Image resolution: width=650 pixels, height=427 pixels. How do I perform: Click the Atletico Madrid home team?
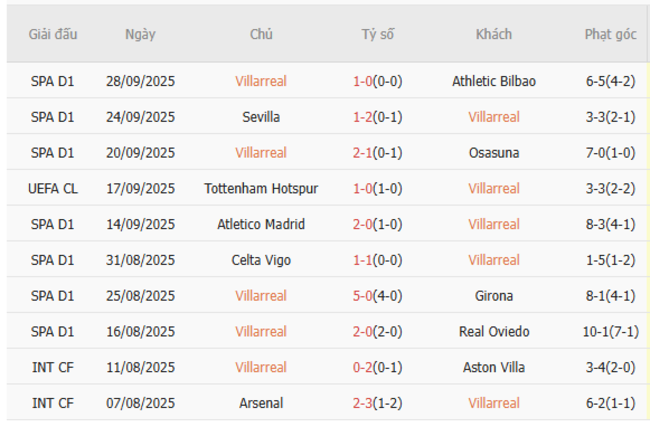pyautogui.click(x=261, y=224)
